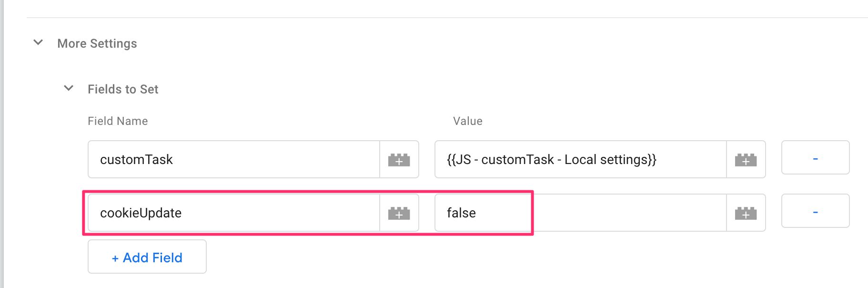Click the plus sign in Add Field
This screenshot has height=288, width=868.
[115, 258]
